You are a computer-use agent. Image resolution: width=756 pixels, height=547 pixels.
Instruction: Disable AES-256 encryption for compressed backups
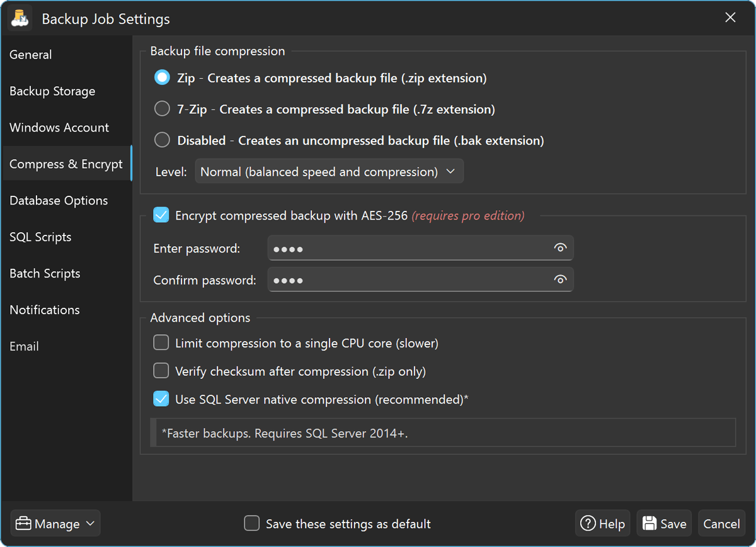[161, 215]
